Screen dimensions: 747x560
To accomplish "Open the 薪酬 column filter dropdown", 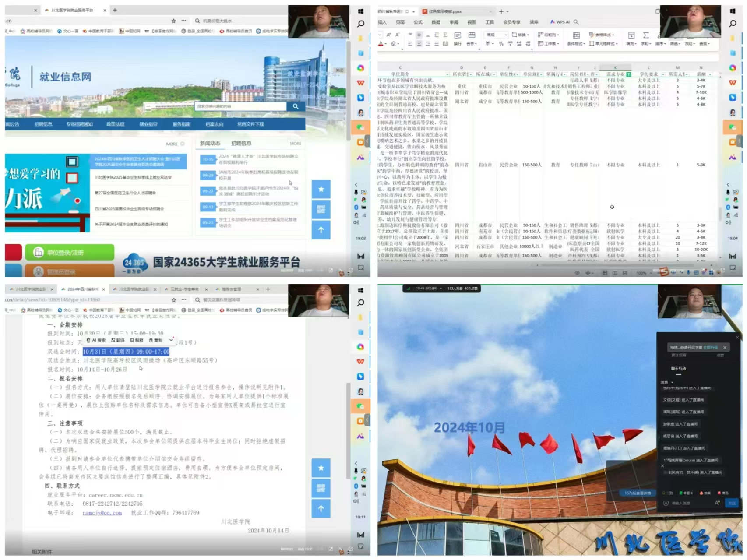I will [x=710, y=74].
